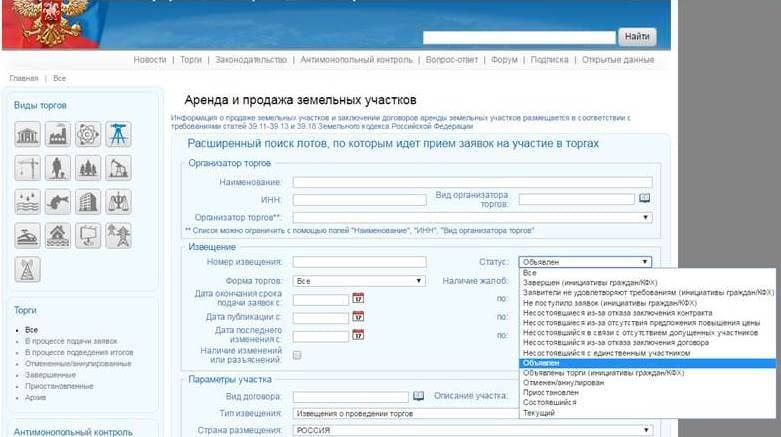Open the Организатор торгов dropdown list
Image resolution: width=781 pixels, height=437 pixels.
470,216
